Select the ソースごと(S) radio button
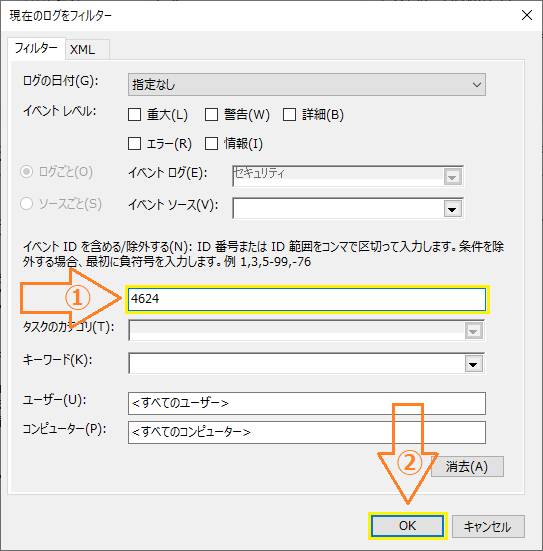543x551 pixels. point(26,203)
